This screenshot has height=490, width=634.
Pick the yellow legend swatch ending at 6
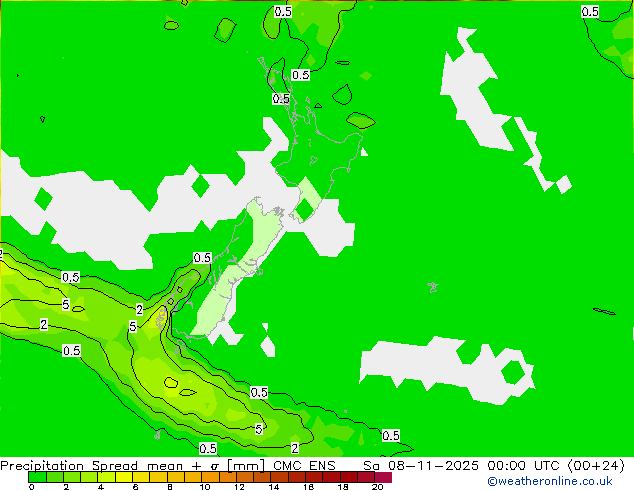[x=124, y=477]
